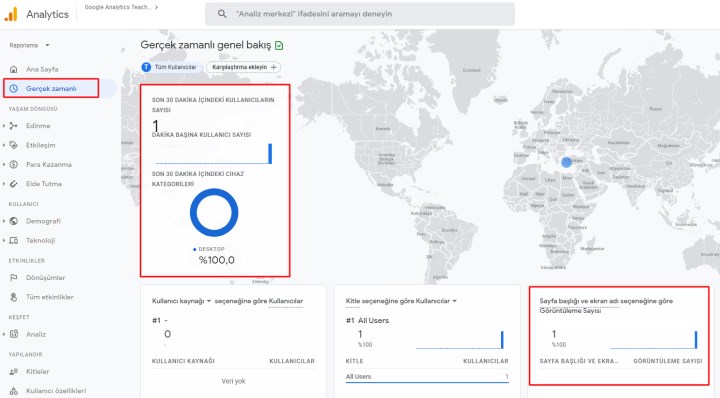The height and width of the screenshot is (398, 720).
Task: Open the Kullanıcı kaynağı dimension dropdown
Action: pos(181,301)
